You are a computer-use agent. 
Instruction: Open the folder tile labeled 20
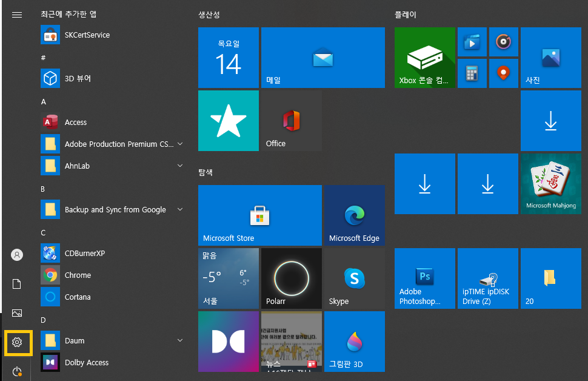551,278
